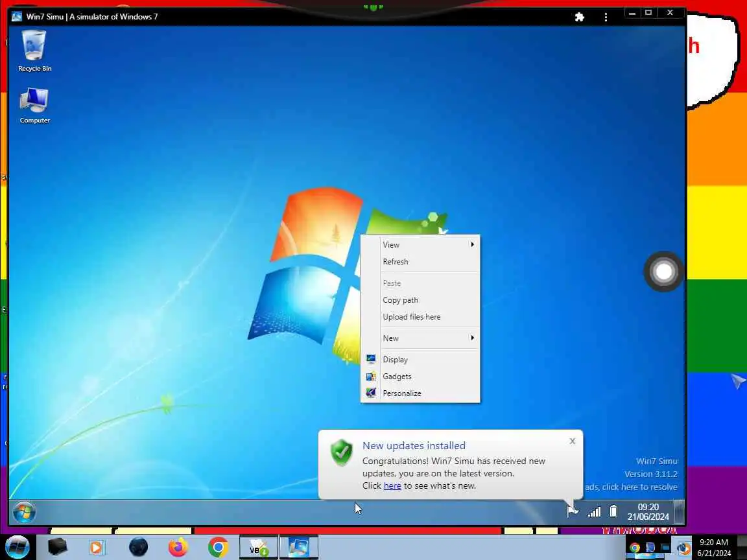Open the simulator clock showing 09:20

pos(648,512)
